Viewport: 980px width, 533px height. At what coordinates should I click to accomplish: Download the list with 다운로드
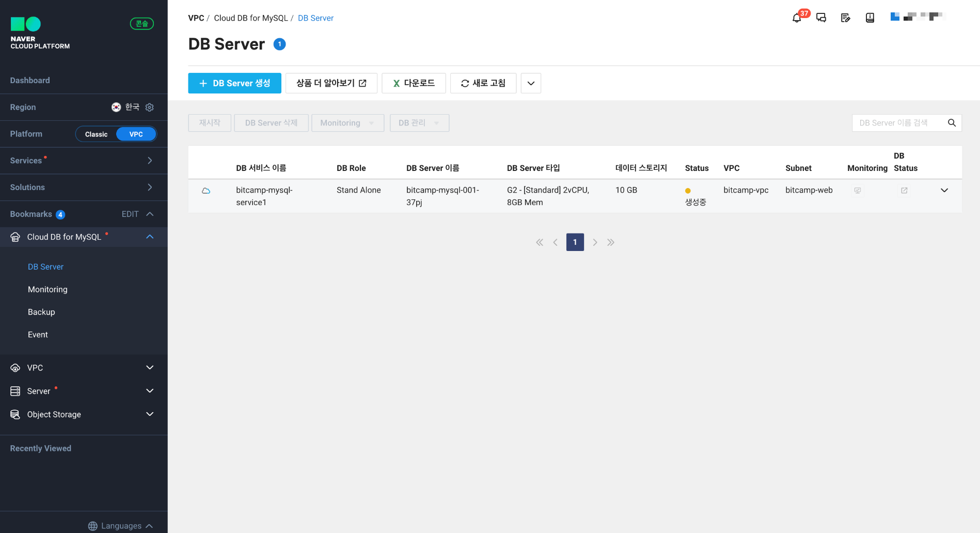pos(414,83)
